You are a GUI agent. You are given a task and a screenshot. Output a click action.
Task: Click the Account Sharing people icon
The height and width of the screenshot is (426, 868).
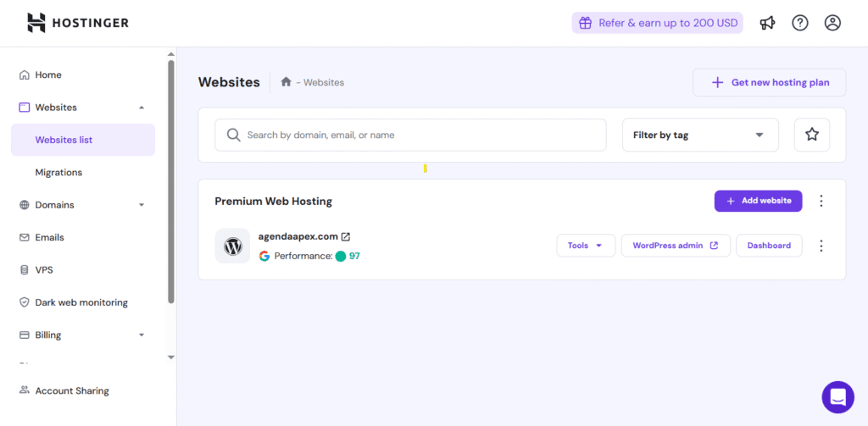click(24, 390)
